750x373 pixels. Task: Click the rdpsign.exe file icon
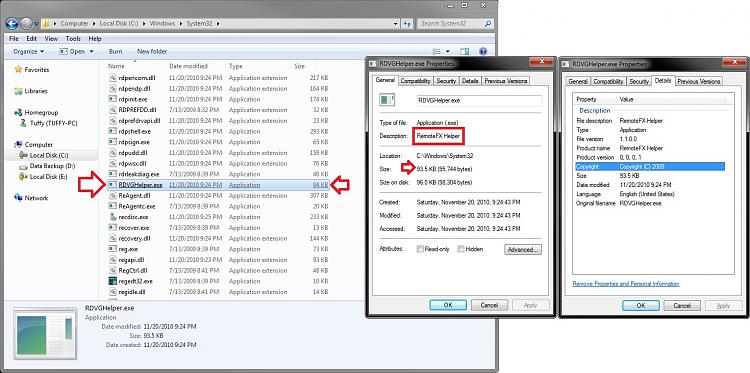(112, 142)
